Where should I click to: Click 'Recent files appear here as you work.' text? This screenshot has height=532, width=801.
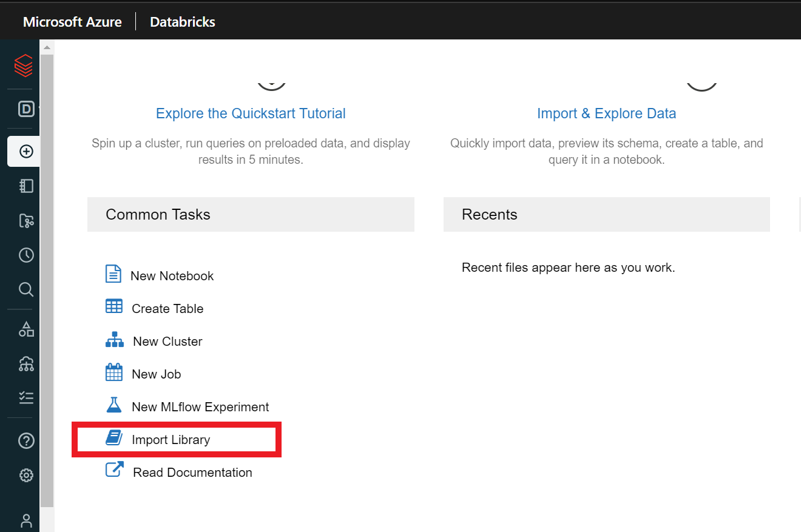(568, 268)
